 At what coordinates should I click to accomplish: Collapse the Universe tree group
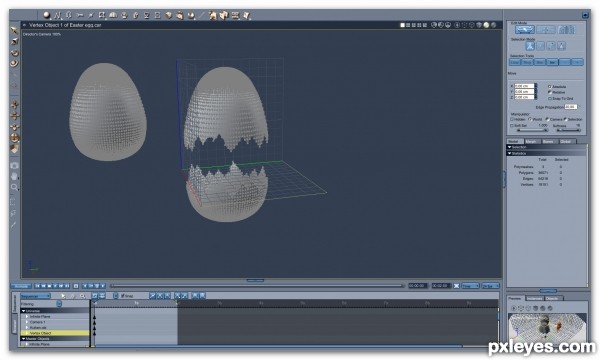point(23,311)
